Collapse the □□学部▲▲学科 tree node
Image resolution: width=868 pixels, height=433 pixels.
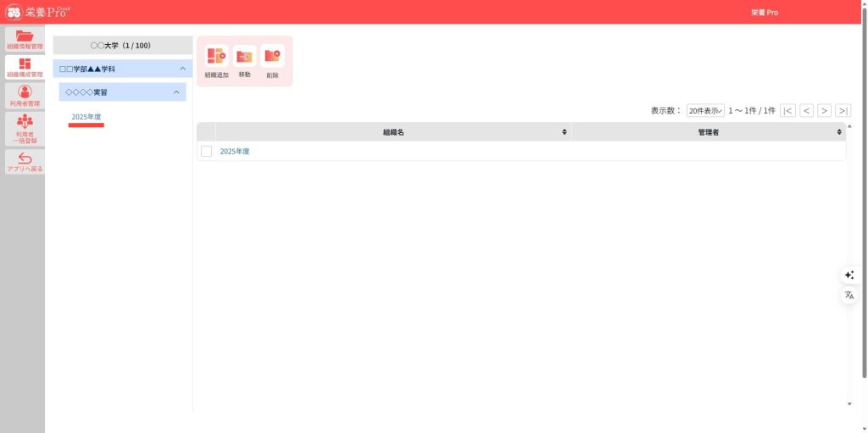click(182, 69)
